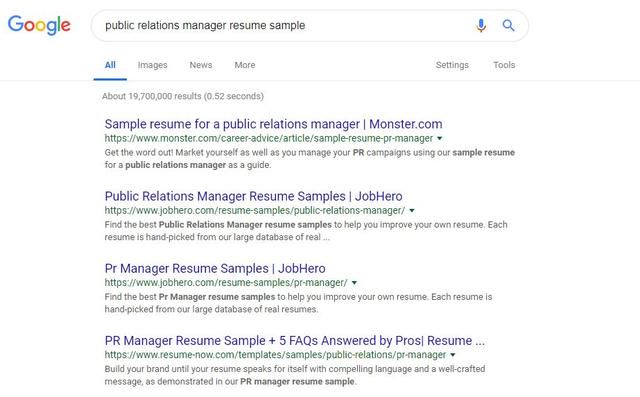The image size is (640, 397).
Task: Click the resume-now.com green URL text
Action: (x=275, y=355)
